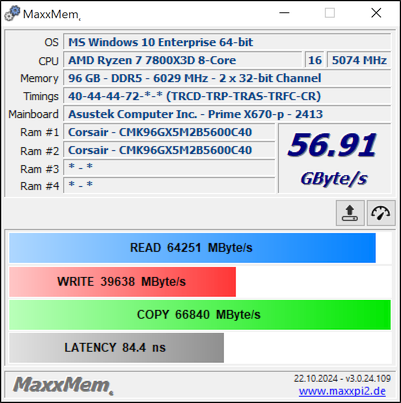Click the COPY 66840 MByte/s bar
Screen dimensions: 401x403
[x=200, y=315]
